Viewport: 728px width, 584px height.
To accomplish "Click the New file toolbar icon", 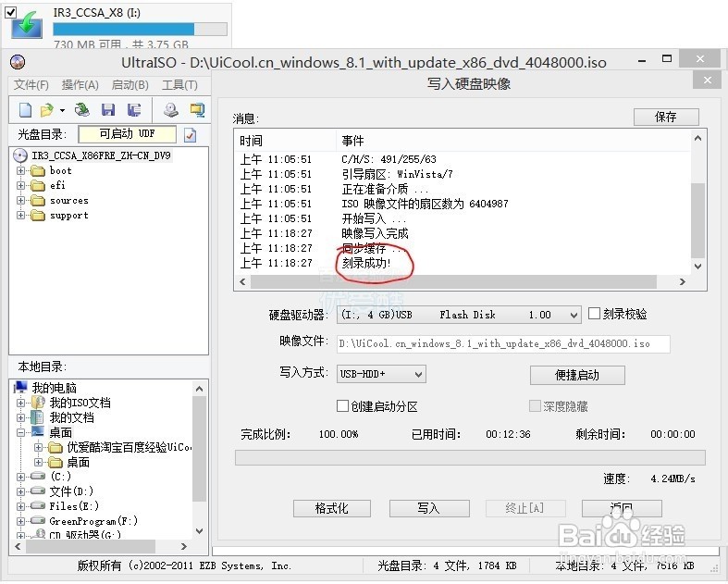I will tap(25, 110).
